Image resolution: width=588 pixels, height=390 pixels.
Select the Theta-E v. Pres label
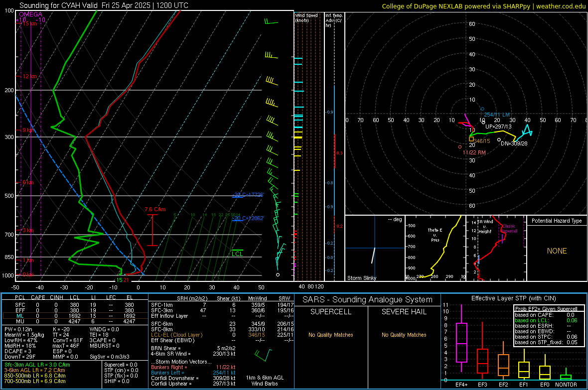click(435, 235)
